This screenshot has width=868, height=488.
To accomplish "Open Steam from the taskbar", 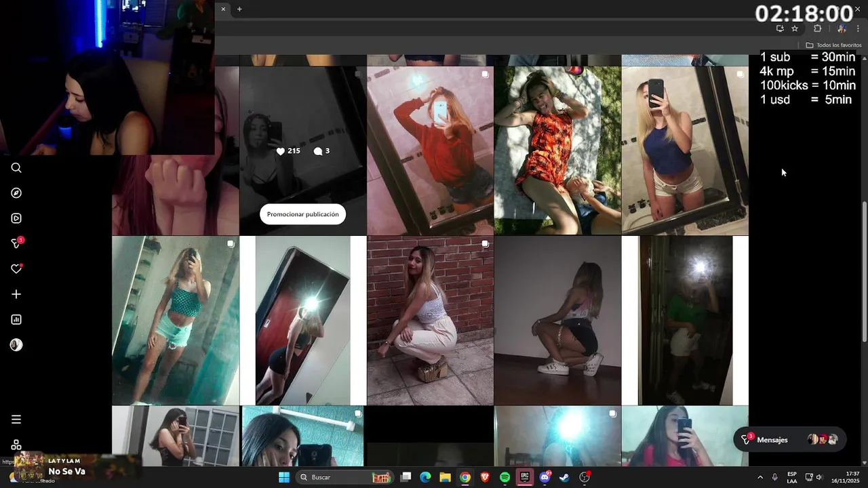I will pyautogui.click(x=564, y=477).
